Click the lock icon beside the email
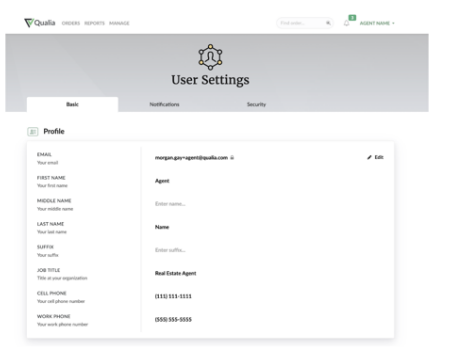The height and width of the screenshot is (363, 460). click(x=232, y=157)
